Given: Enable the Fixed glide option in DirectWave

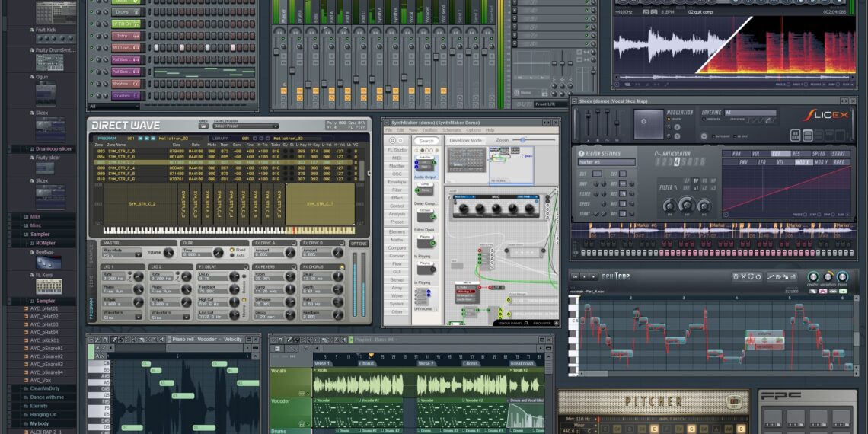Looking at the screenshot, I should click(x=231, y=250).
